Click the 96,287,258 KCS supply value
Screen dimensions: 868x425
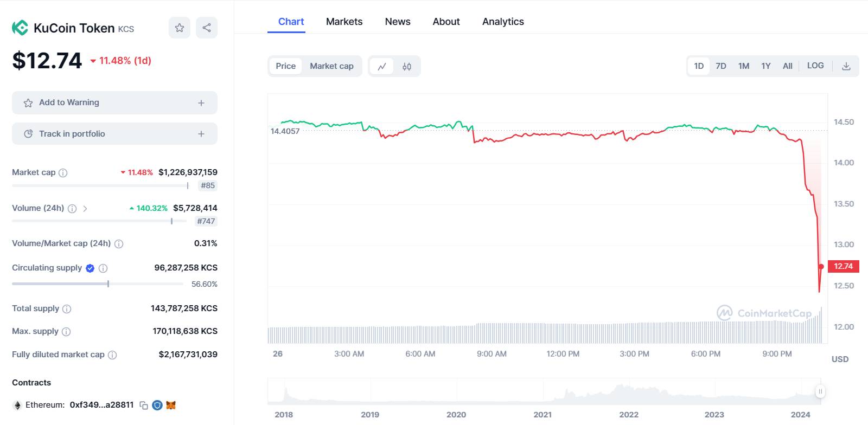click(x=186, y=268)
